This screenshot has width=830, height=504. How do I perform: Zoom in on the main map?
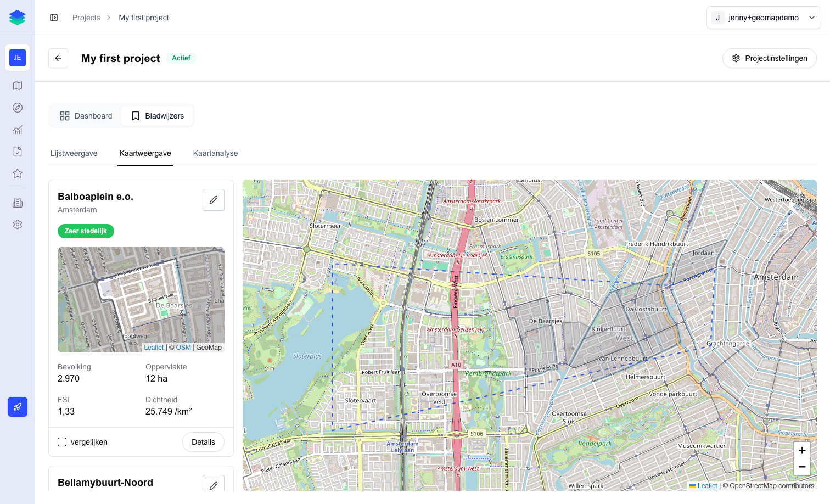802,450
